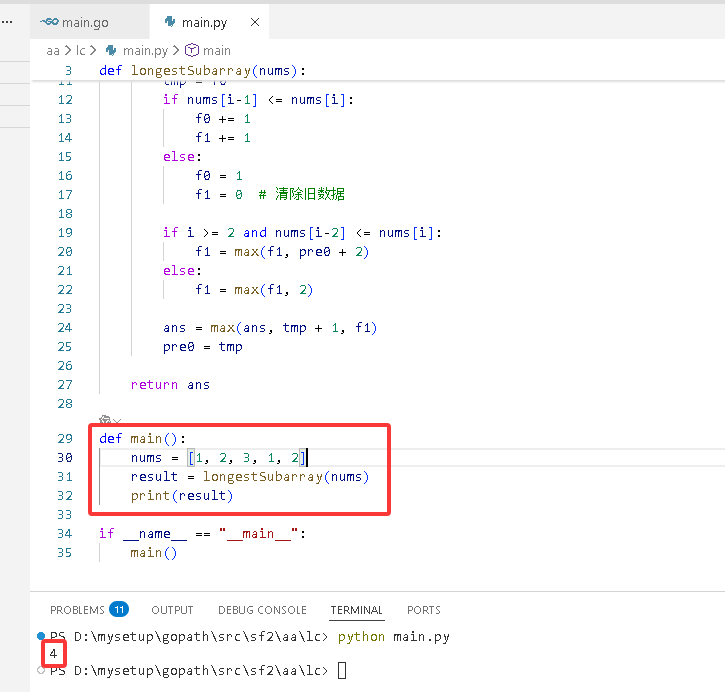Open the PROBLEMS panel tab
The height and width of the screenshot is (692, 725).
pyautogui.click(x=77, y=610)
